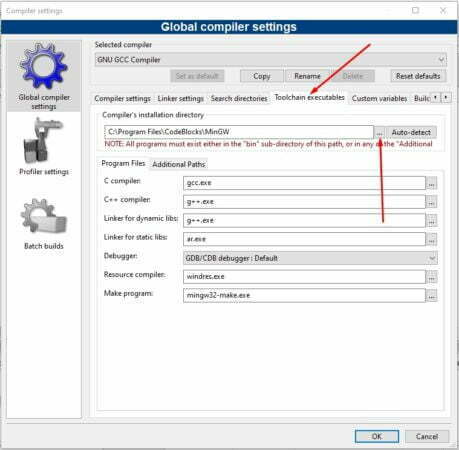Browse for make program executable
459x450 pixels.
tap(431, 295)
